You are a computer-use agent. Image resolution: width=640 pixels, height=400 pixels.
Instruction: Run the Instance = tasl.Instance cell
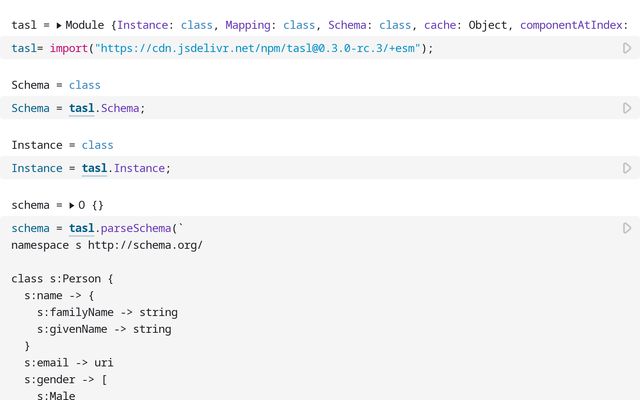(x=627, y=168)
